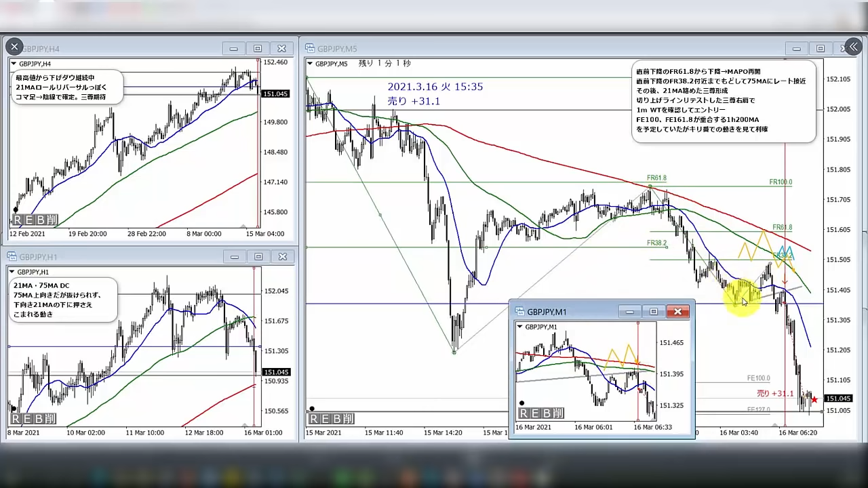Expand the GBPJPY,M1 chart dropdown triangle

click(520, 327)
